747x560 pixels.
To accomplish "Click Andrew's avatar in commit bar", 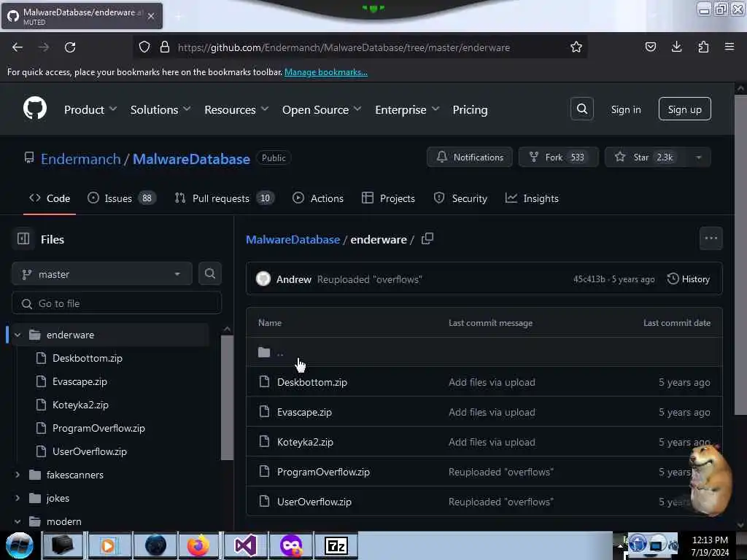I will (263, 279).
